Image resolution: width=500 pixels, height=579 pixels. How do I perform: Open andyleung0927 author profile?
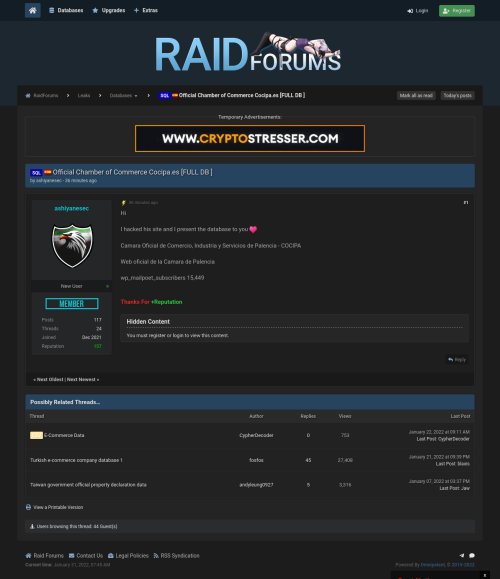pos(256,485)
